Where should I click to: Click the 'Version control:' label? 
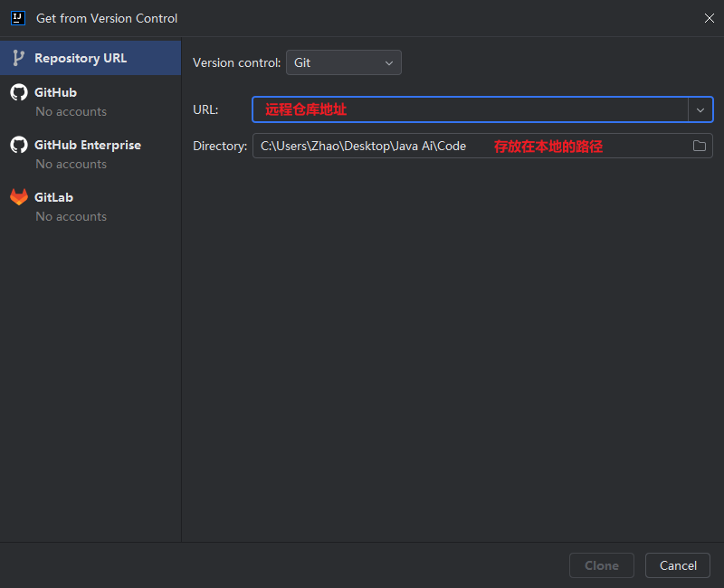pos(236,62)
